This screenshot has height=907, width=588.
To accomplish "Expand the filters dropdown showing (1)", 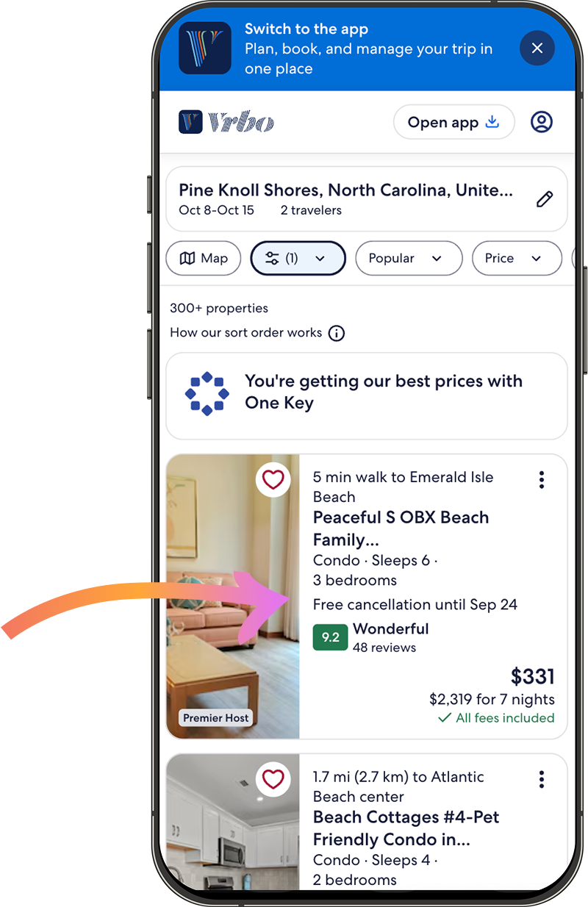I will (298, 259).
